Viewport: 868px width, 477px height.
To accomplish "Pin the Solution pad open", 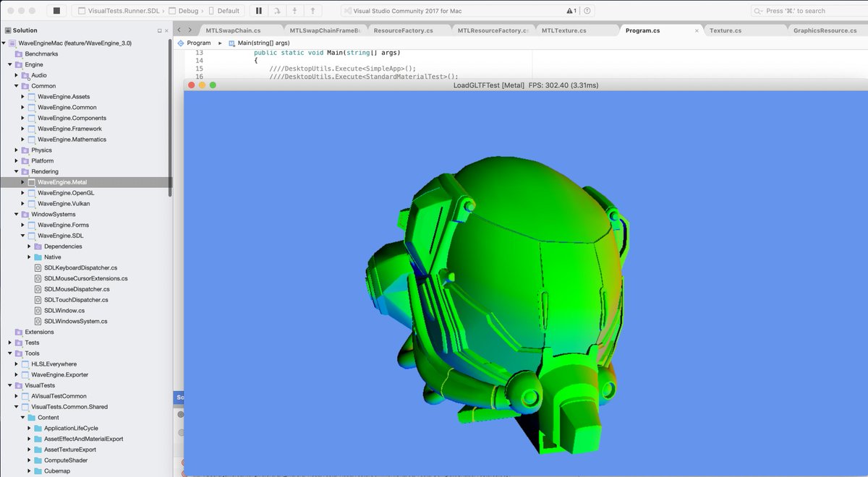I will pyautogui.click(x=160, y=30).
